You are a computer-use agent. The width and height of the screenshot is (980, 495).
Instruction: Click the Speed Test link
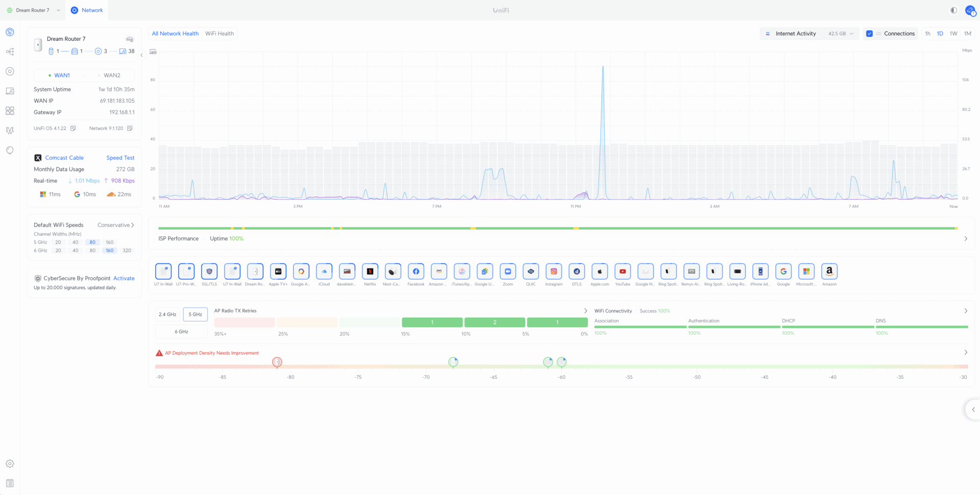tap(120, 158)
